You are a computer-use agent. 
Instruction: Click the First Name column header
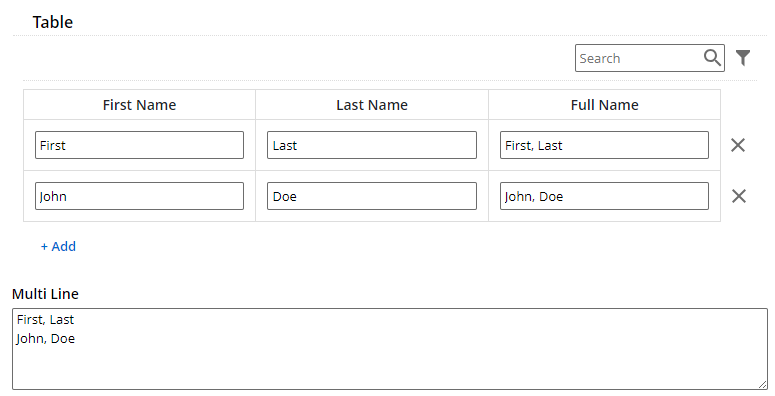(139, 105)
